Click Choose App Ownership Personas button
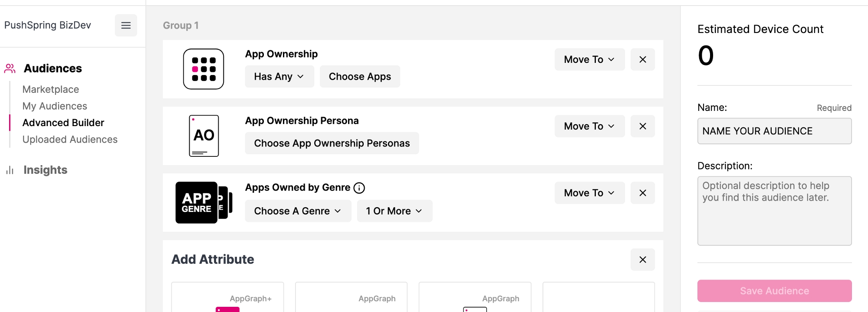The image size is (868, 312). pos(332,143)
